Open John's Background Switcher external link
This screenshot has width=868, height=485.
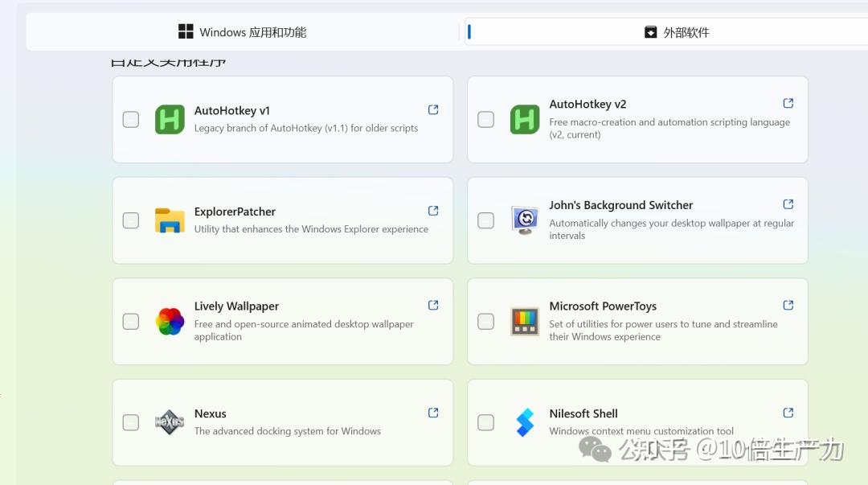tap(788, 204)
